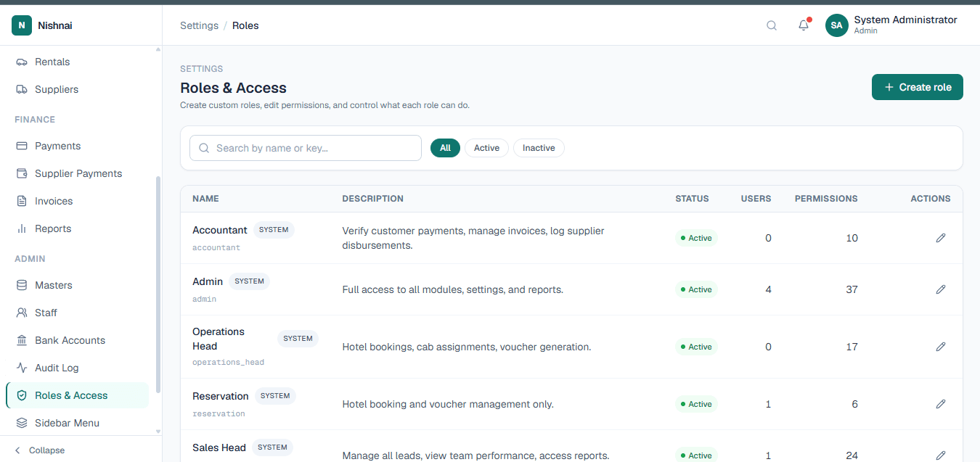Open Staff menu item

pos(77,313)
